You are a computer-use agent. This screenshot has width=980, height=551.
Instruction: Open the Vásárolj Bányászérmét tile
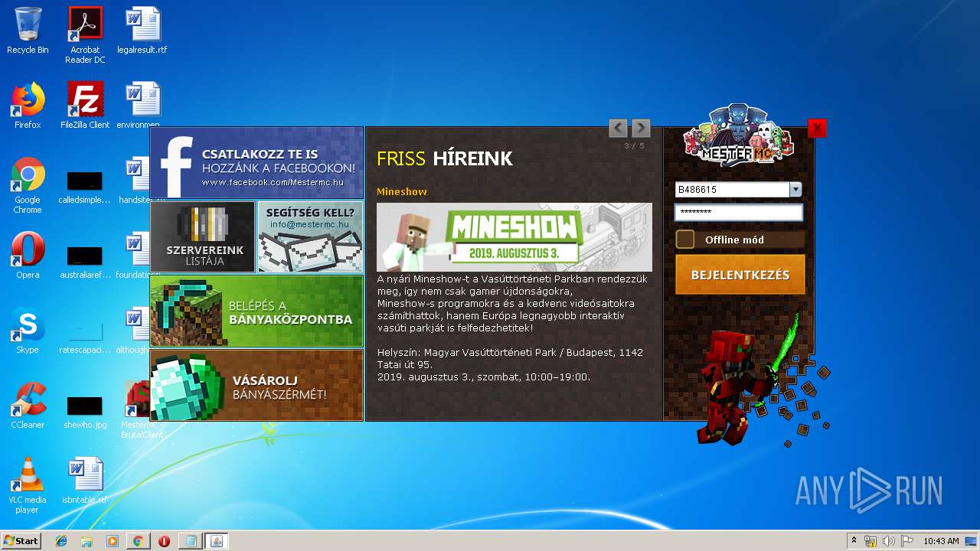click(x=256, y=385)
